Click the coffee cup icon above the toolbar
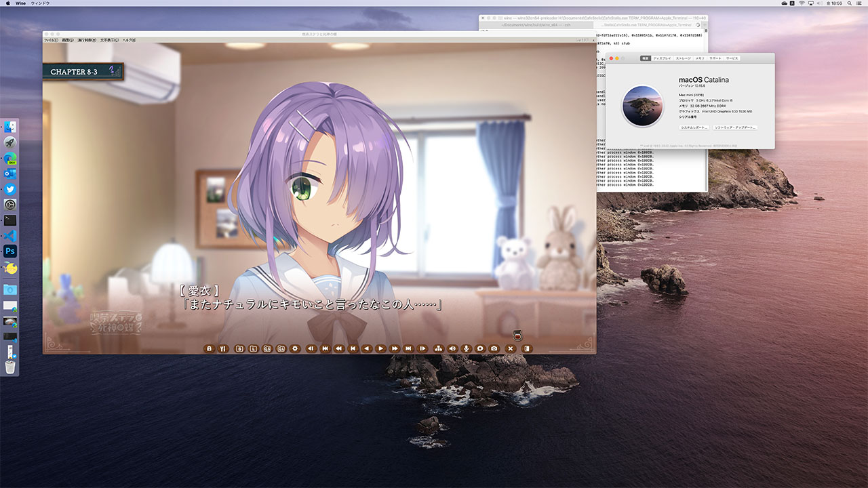Screen dimensions: 868x488 (517, 334)
